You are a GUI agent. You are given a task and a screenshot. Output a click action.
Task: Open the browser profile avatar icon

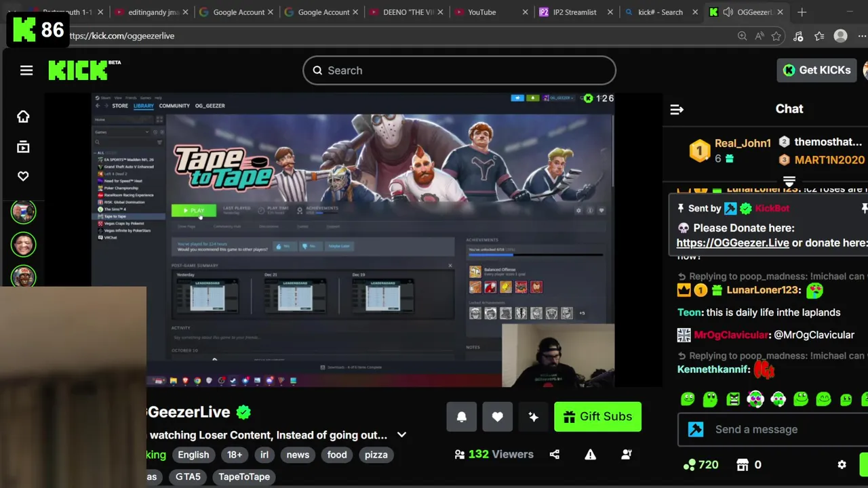pyautogui.click(x=841, y=36)
